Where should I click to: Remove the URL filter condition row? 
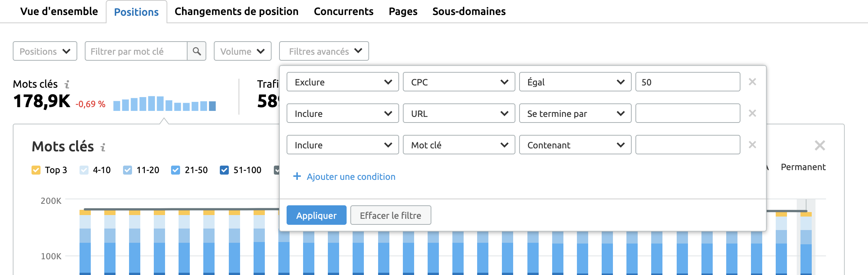[x=752, y=114]
